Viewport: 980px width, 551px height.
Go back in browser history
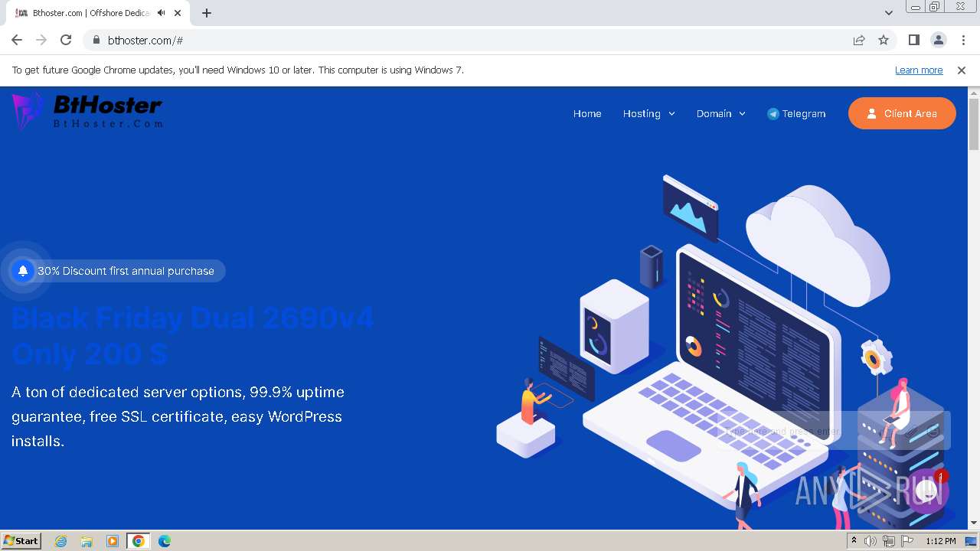click(17, 40)
